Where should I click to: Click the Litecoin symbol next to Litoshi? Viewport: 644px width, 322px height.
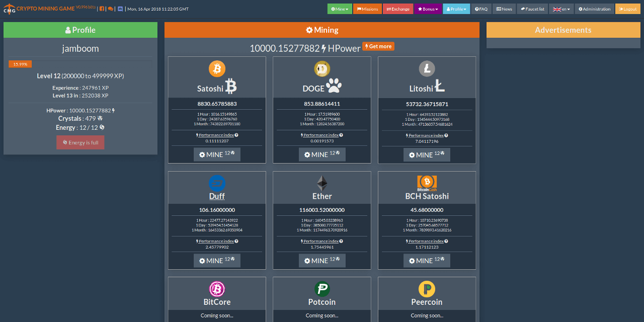[x=440, y=87]
